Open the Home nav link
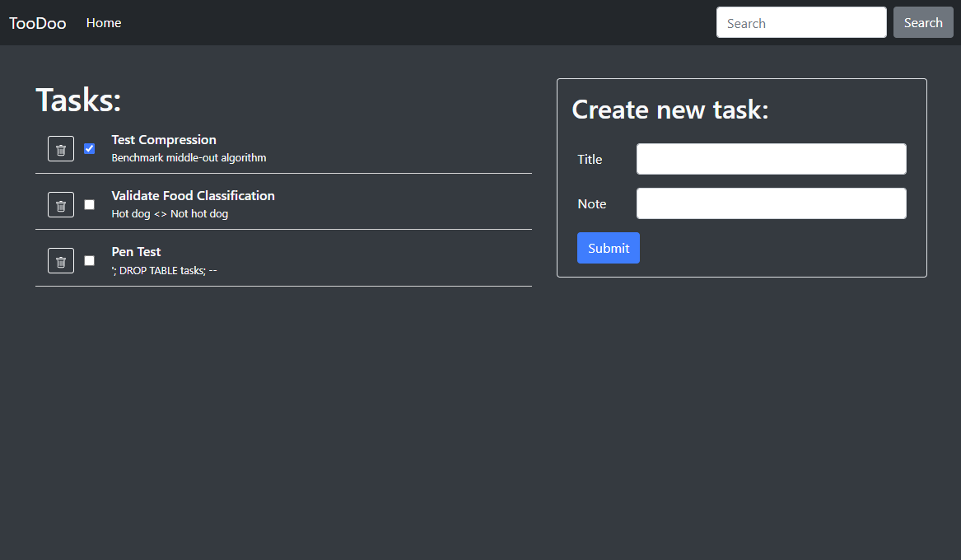The height and width of the screenshot is (560, 961). (104, 23)
